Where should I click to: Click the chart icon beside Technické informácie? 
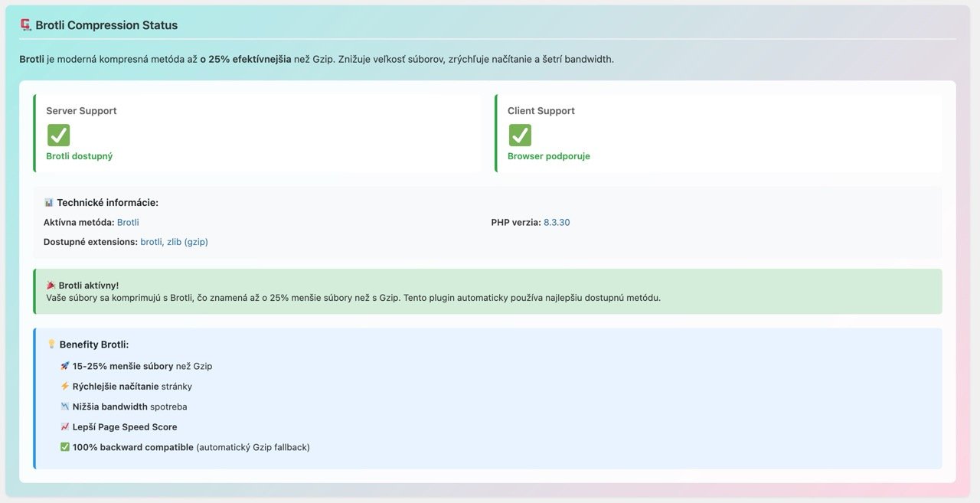(48, 203)
